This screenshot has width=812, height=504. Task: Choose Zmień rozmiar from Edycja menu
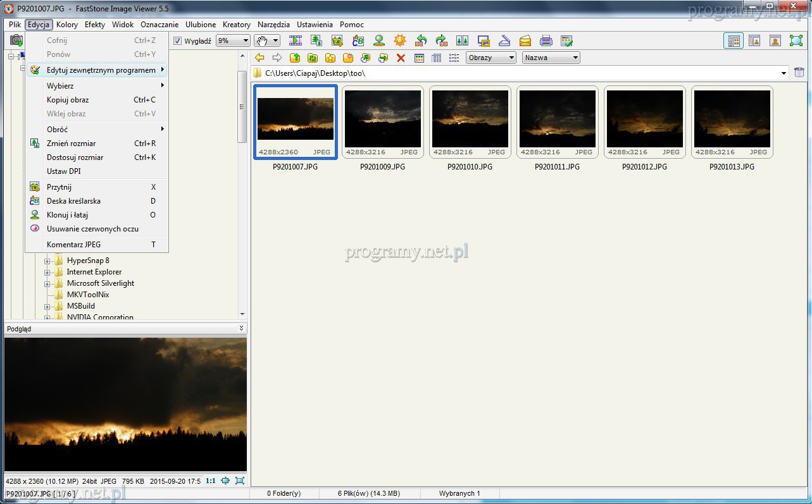71,144
